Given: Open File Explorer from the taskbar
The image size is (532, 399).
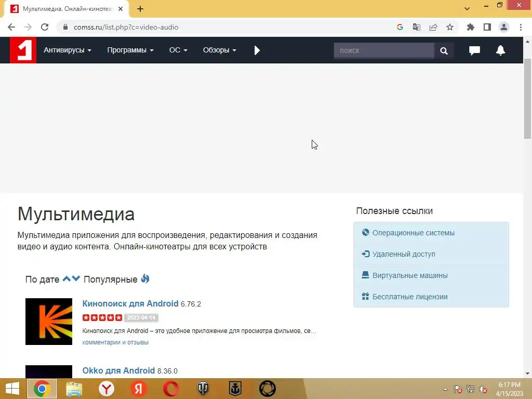Looking at the screenshot, I should click(74, 389).
